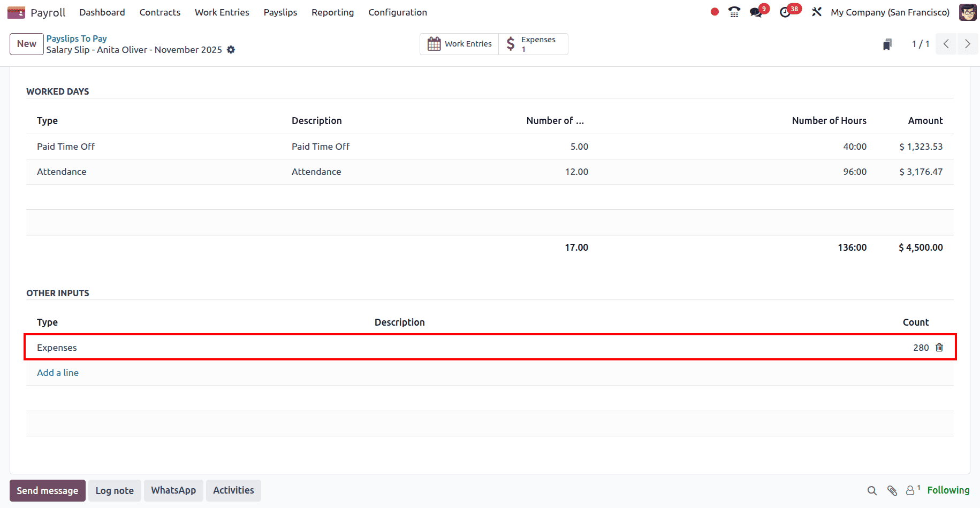Viewport: 980px width, 508px height.
Task: Delete the Expenses input line via trash icon
Action: (x=939, y=347)
